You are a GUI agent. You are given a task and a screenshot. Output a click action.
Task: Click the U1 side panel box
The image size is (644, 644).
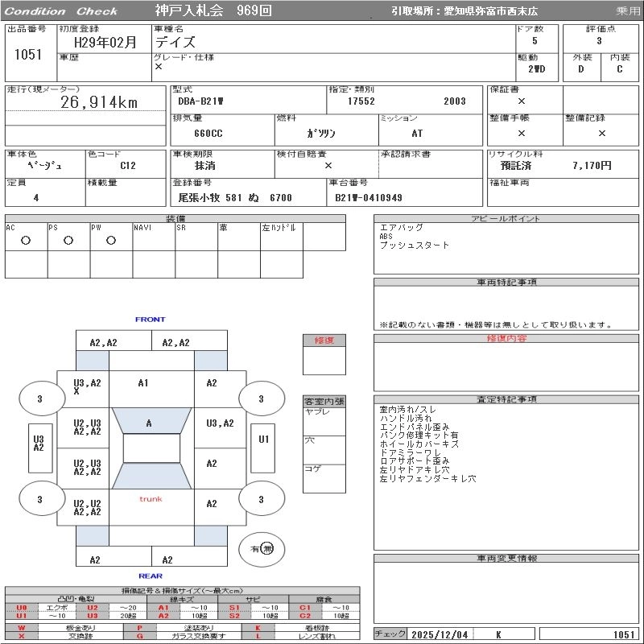pos(263,440)
